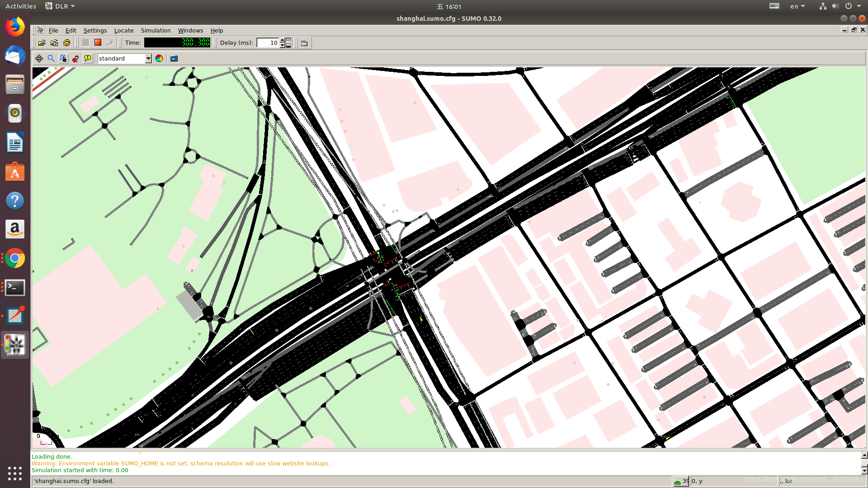The width and height of the screenshot is (868, 488).
Task: Click the Reload simulation icon
Action: tap(67, 43)
